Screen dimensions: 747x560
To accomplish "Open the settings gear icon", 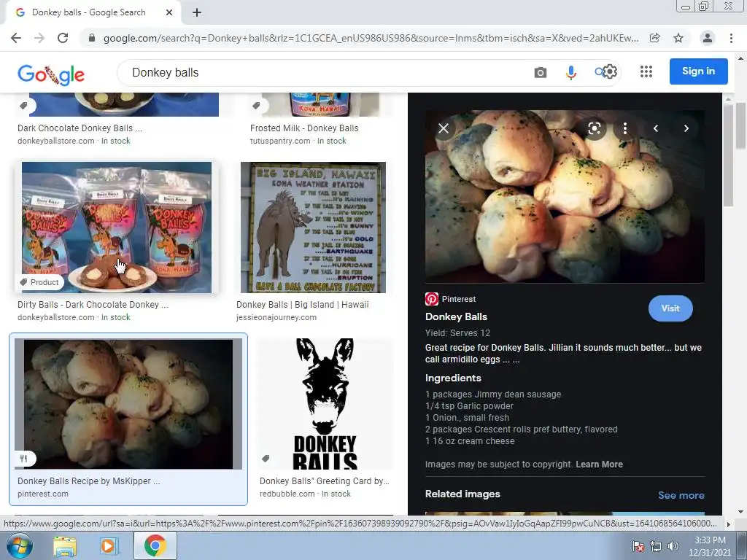I will pos(610,71).
